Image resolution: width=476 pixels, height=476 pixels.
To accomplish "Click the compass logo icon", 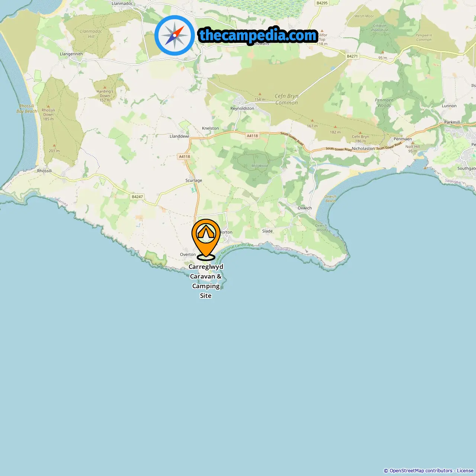I will click(x=175, y=36).
